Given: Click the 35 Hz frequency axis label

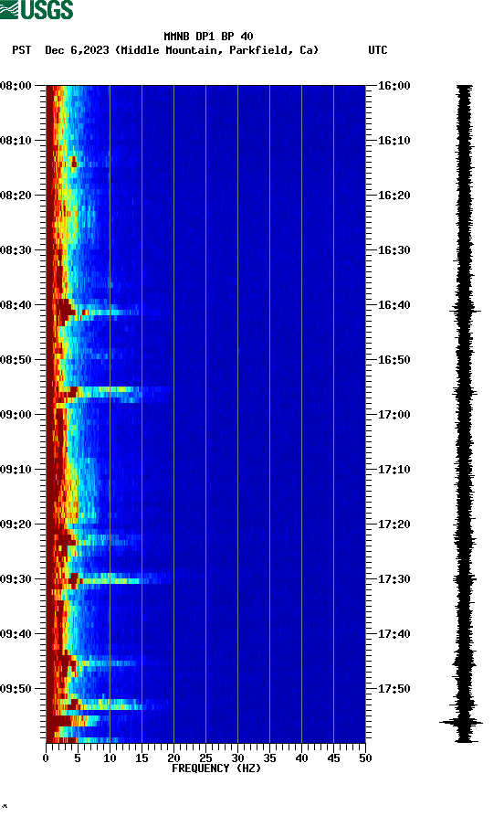Looking at the screenshot, I should click(270, 758).
